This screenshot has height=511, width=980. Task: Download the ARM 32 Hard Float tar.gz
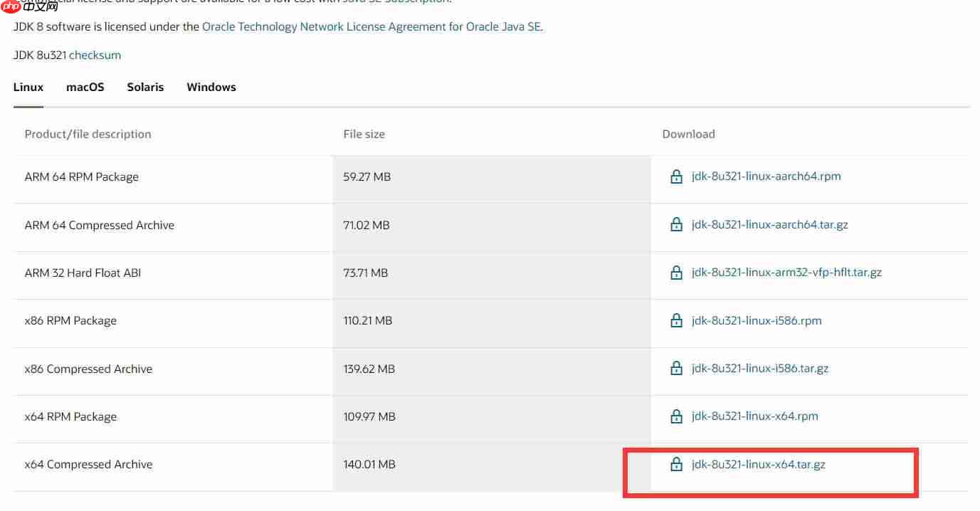coord(786,273)
